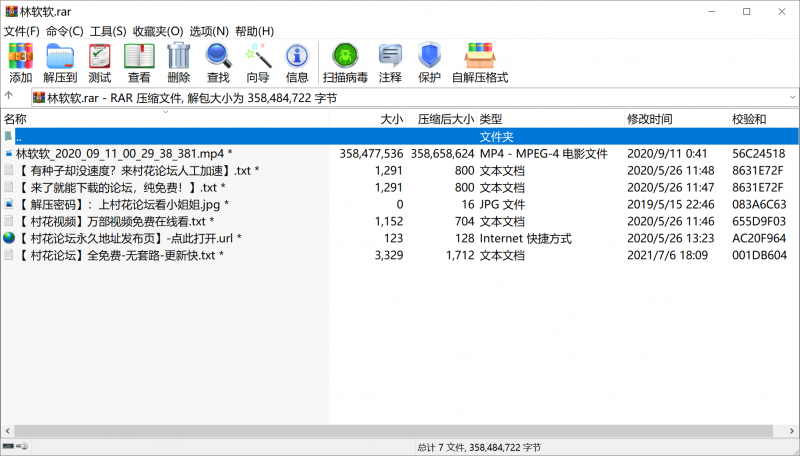Go up one folder level arrow
The width and height of the screenshot is (800, 456).
pos(9,97)
